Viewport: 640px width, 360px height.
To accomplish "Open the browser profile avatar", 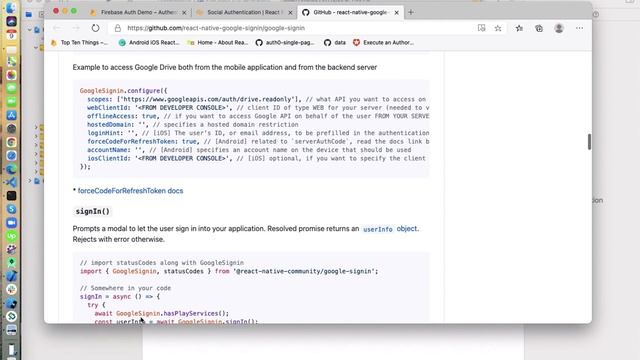I will point(559,28).
